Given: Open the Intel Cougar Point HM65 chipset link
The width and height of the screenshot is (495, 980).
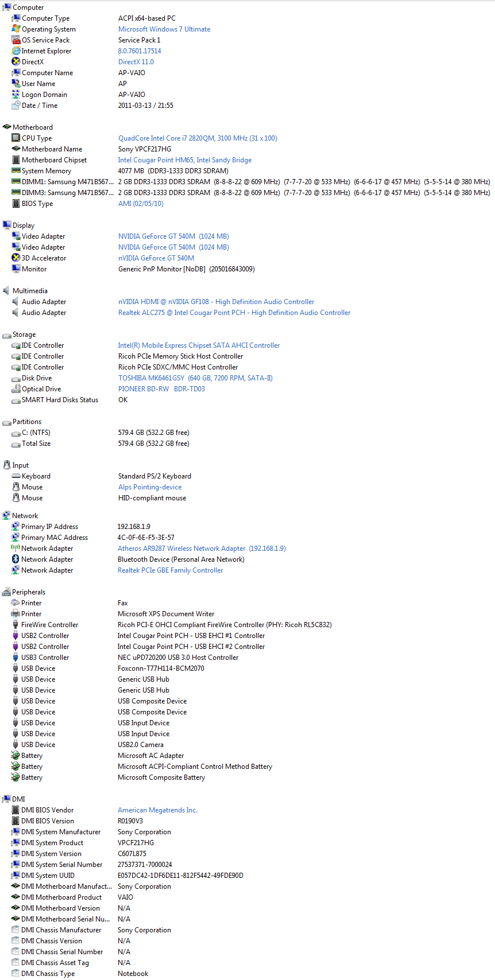Looking at the screenshot, I should tap(185, 160).
